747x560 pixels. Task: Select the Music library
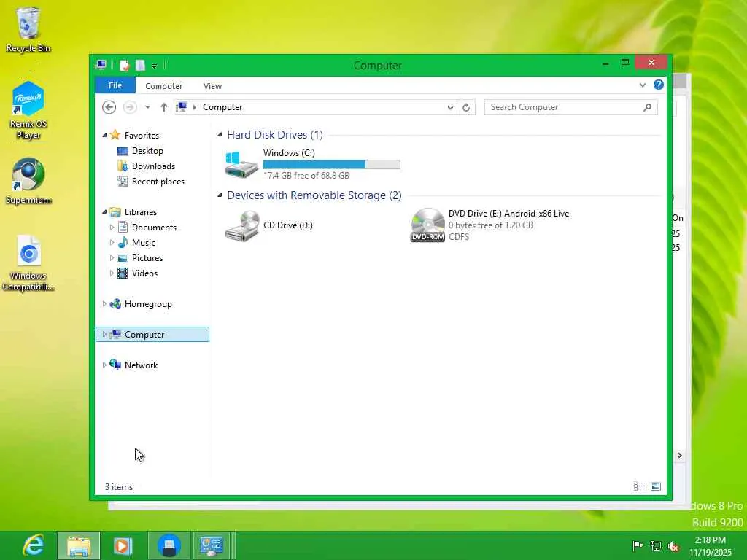point(144,243)
